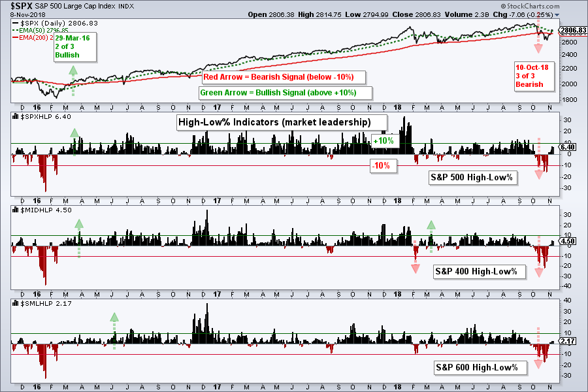
Task: Click the 2.17 value tag on the right axis
Action: pos(568,341)
